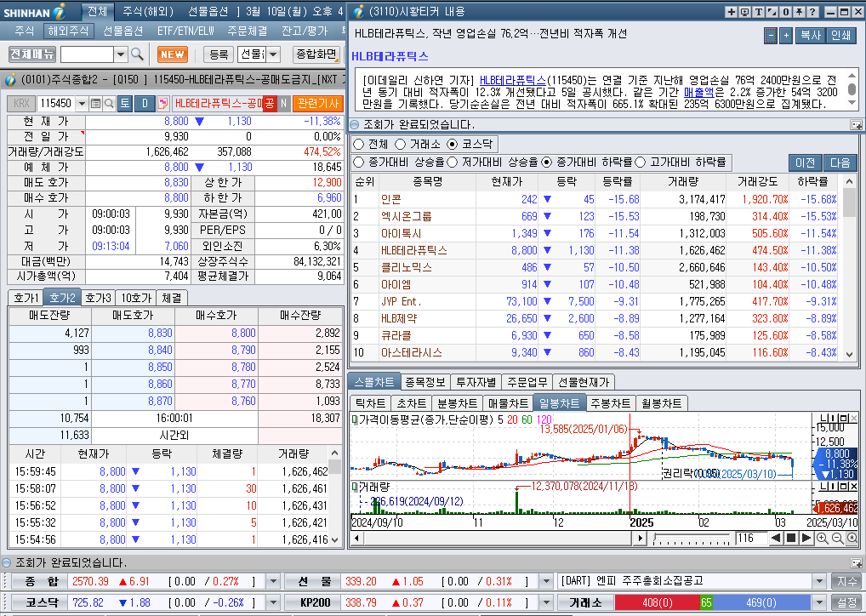The image size is (866, 616).
Task: Click the orange NEW icon
Action: 173,54
